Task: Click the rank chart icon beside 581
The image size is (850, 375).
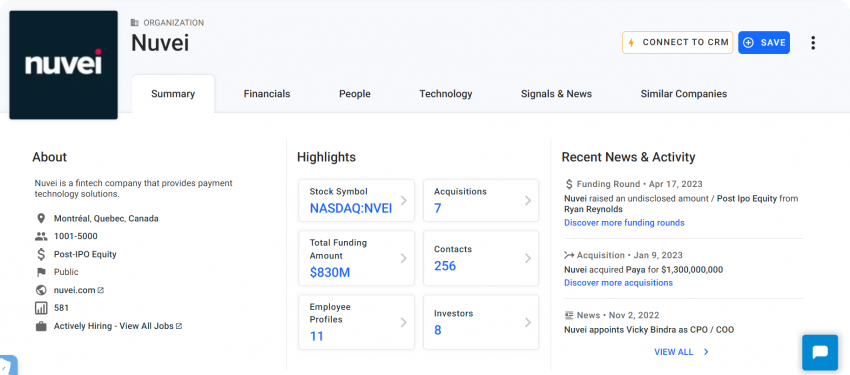Action: [x=41, y=308]
